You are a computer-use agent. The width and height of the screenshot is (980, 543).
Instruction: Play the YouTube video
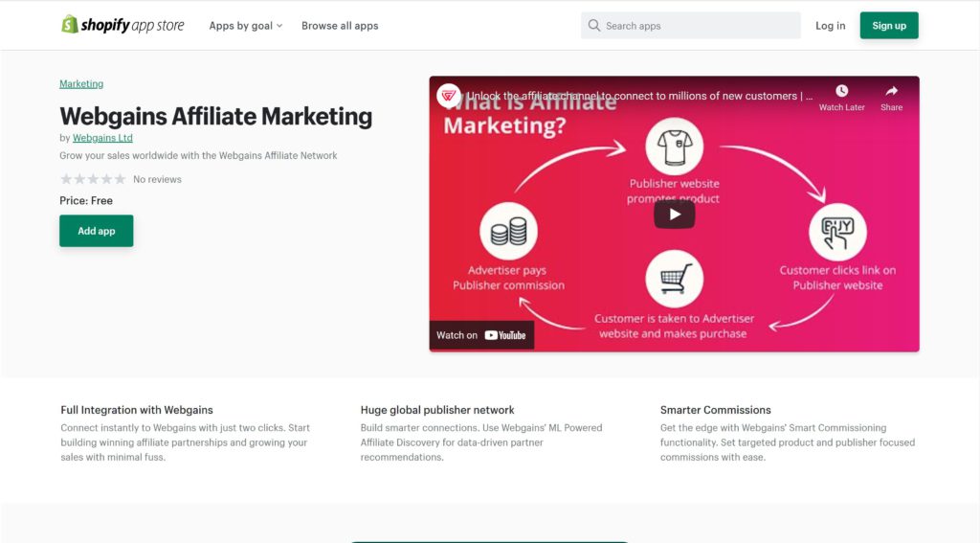[x=674, y=215]
